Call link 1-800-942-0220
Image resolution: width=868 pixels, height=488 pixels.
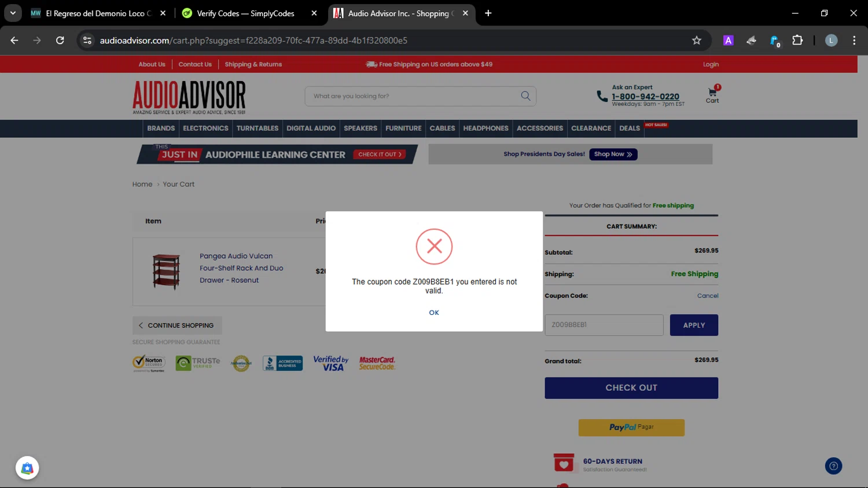tap(645, 97)
